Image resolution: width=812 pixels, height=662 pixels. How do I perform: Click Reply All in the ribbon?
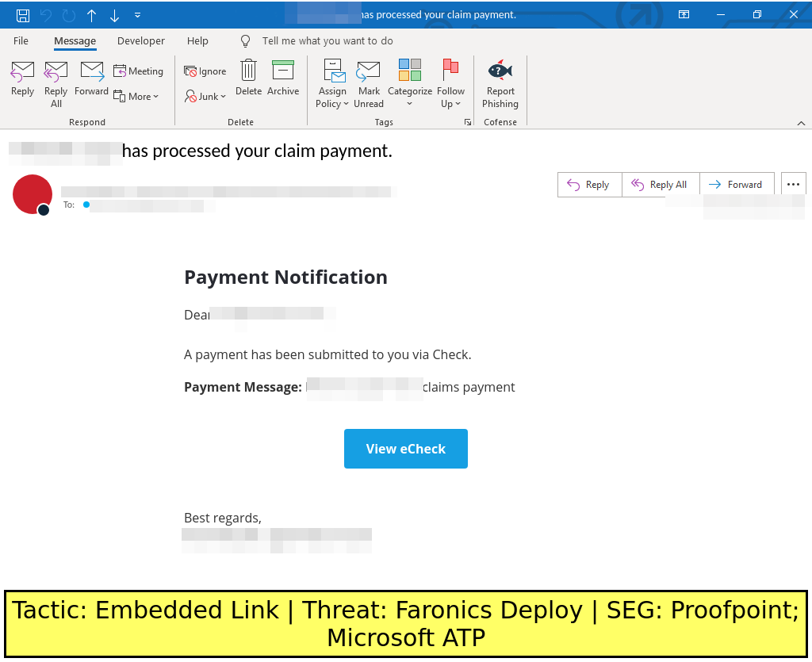56,83
